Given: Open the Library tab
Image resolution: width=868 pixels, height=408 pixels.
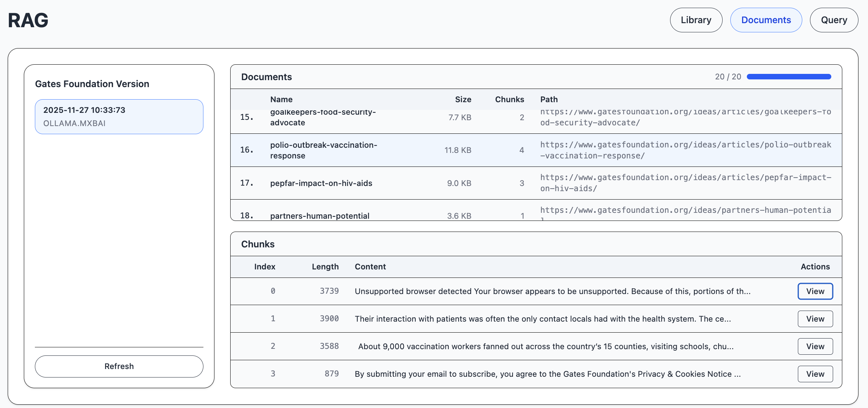Looking at the screenshot, I should 696,20.
